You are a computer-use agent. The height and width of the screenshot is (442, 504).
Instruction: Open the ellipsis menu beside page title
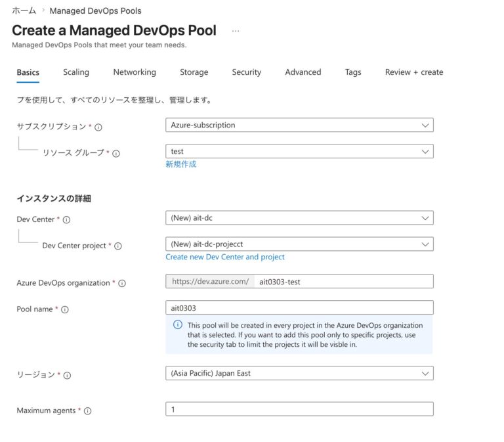236,32
